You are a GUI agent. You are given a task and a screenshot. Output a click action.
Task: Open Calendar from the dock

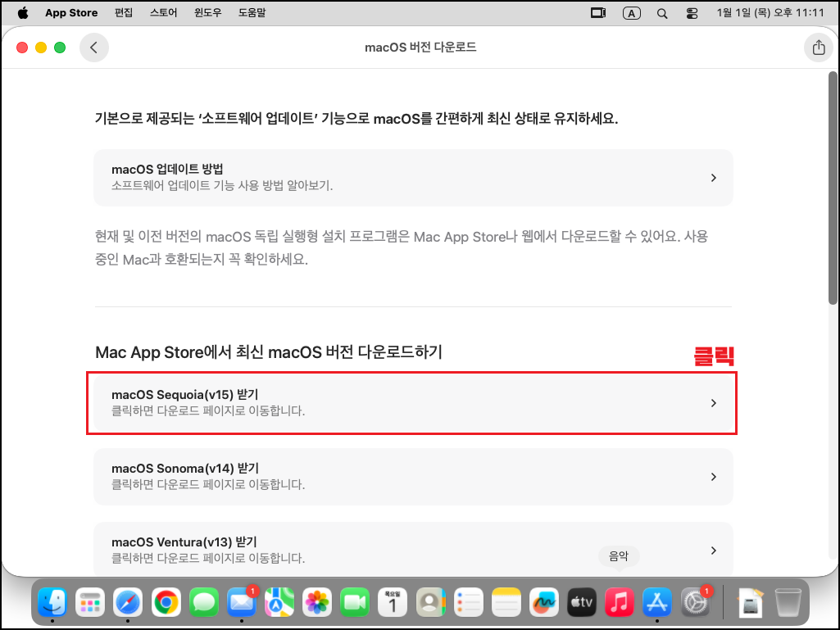tap(393, 602)
